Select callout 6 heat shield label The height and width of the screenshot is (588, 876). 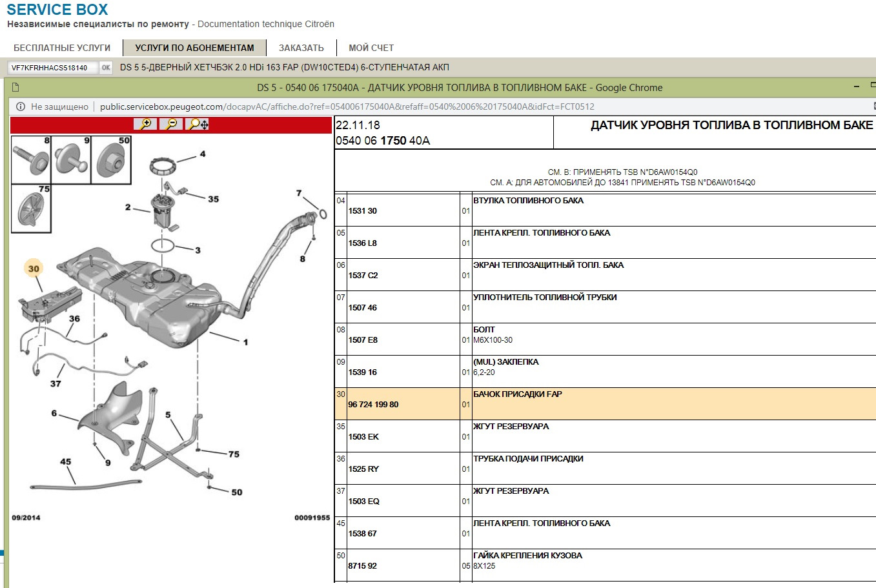54,413
